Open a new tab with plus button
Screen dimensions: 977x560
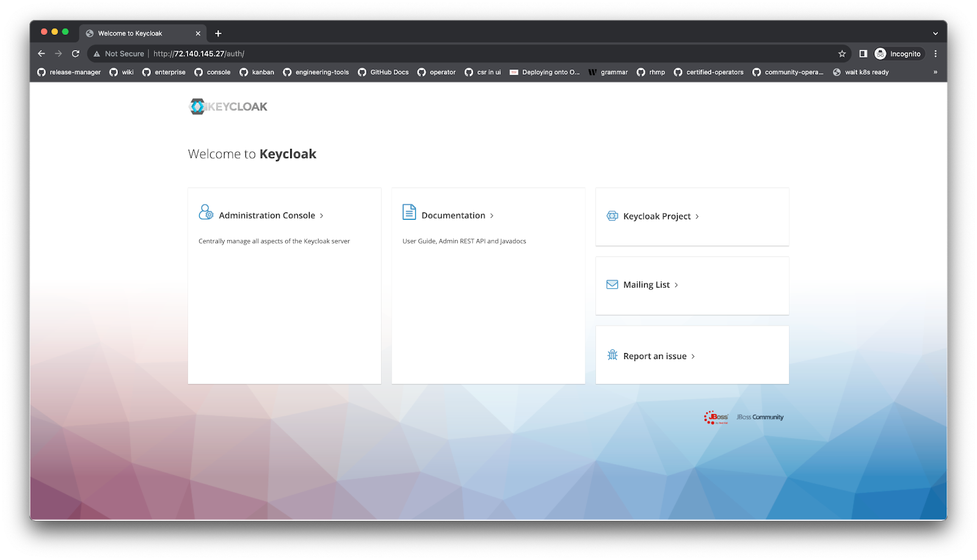click(x=218, y=34)
